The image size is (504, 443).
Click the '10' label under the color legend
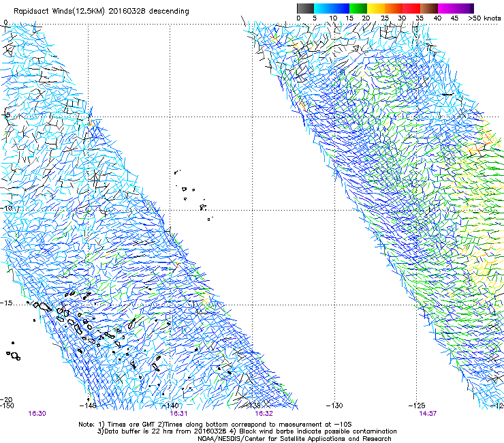tap(333, 18)
